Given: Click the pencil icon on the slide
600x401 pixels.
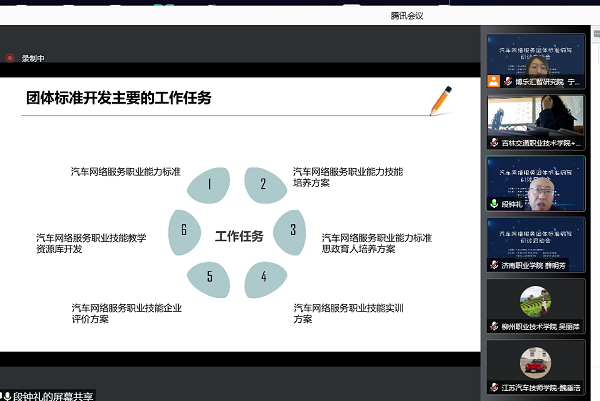Looking at the screenshot, I should (439, 99).
